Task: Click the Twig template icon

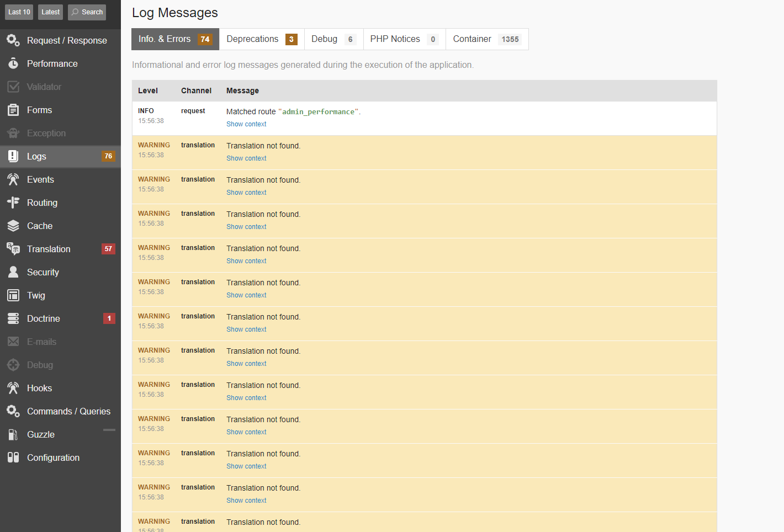Action: 13,295
